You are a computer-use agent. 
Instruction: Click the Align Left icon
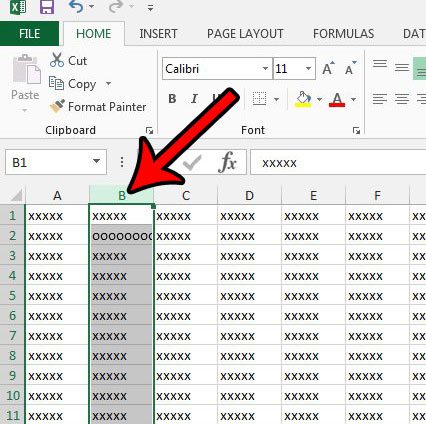[380, 99]
